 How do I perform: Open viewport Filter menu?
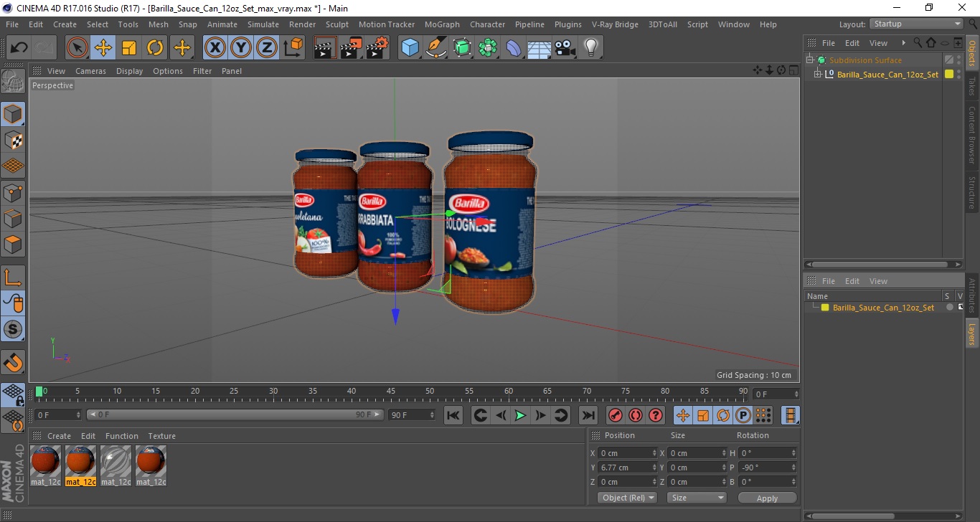[202, 71]
